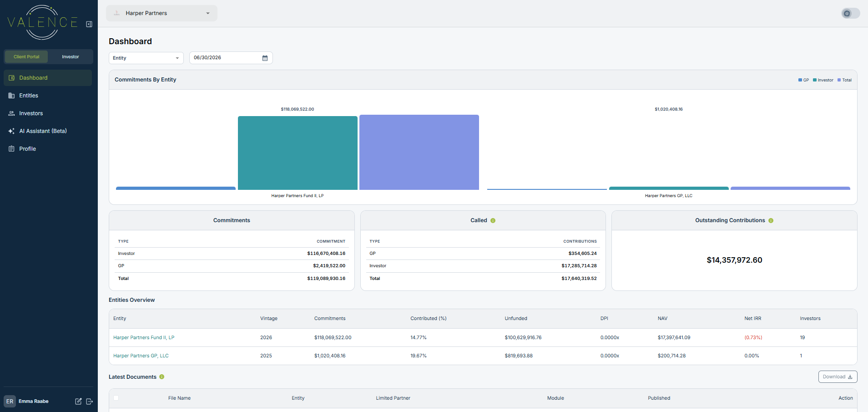Click the $17,640,319.52 total contributions

(579, 279)
